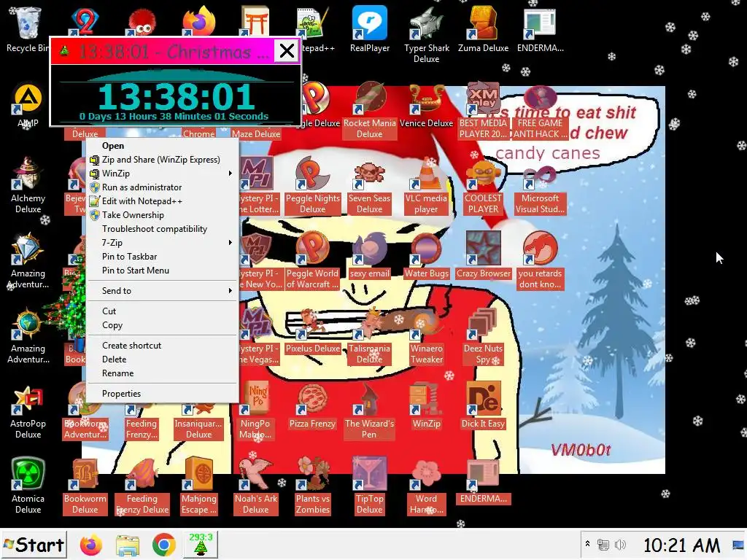Open the Rocket Mania Deluxe shortcut

click(370, 111)
